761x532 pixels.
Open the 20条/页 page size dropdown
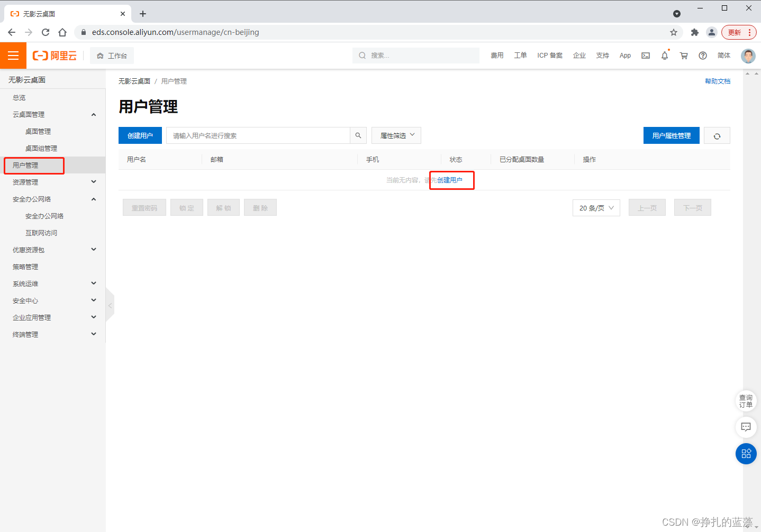coord(596,208)
